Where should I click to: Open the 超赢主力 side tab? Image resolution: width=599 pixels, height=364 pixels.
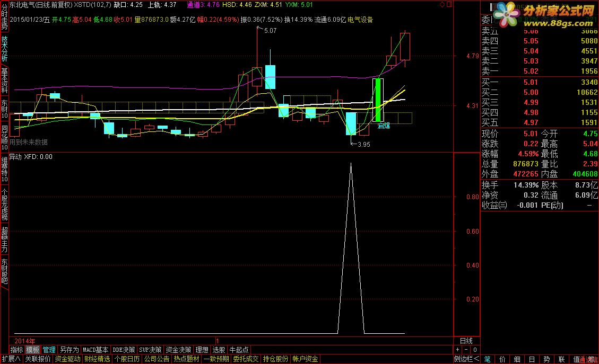click(4, 239)
